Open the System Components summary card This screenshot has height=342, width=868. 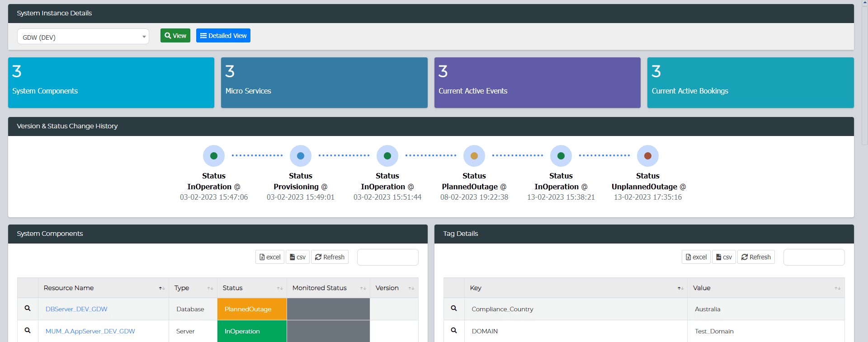pyautogui.click(x=111, y=83)
